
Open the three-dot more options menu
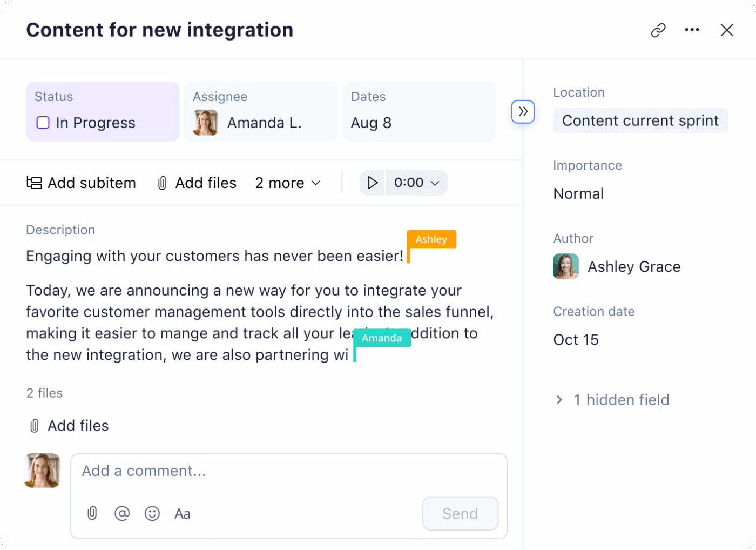pyautogui.click(x=692, y=30)
